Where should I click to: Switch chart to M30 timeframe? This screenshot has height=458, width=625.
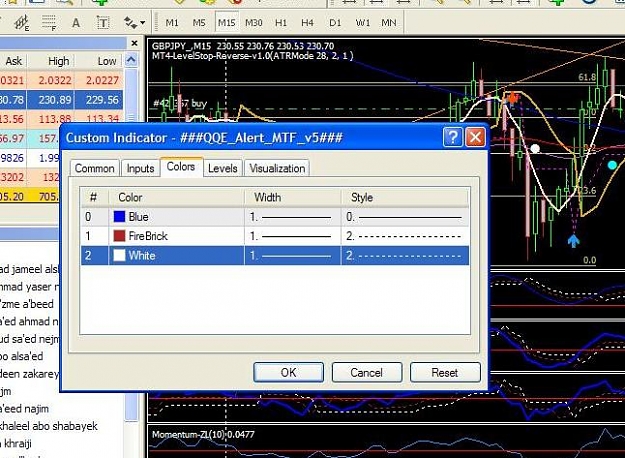click(x=254, y=23)
